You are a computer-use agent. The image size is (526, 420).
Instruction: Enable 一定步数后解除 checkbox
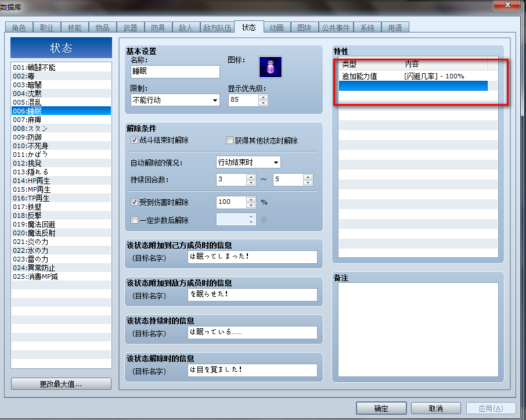click(134, 220)
